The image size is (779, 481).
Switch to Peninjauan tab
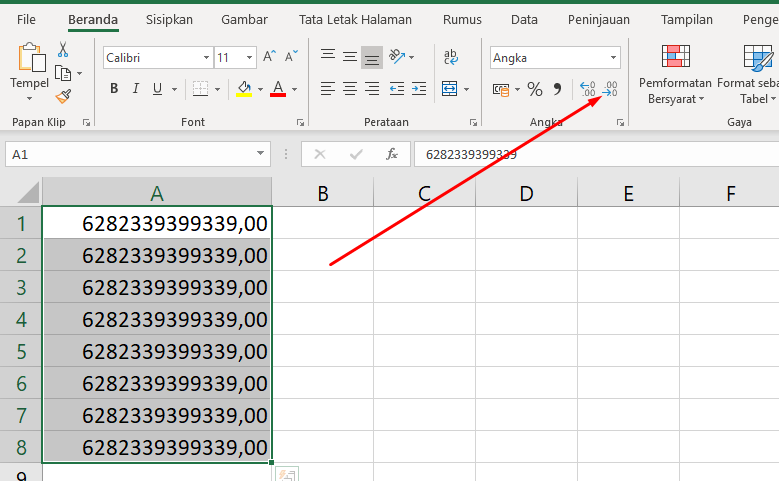pos(599,19)
